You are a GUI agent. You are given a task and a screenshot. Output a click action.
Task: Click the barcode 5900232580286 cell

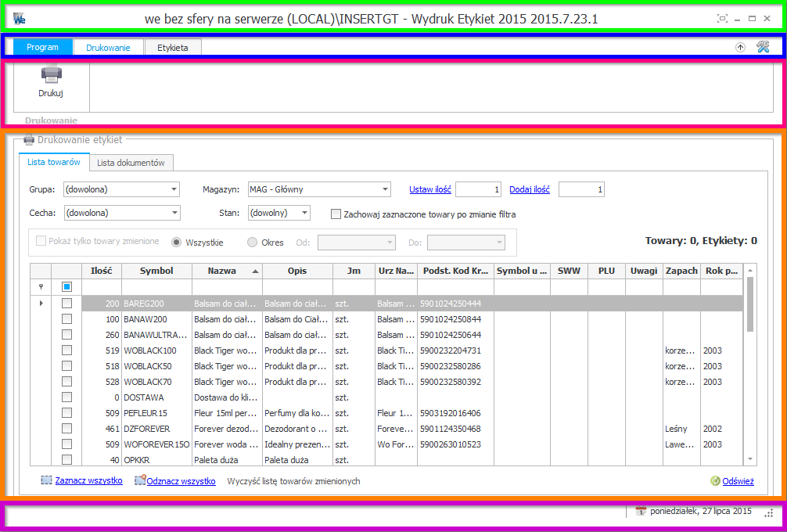[455, 366]
